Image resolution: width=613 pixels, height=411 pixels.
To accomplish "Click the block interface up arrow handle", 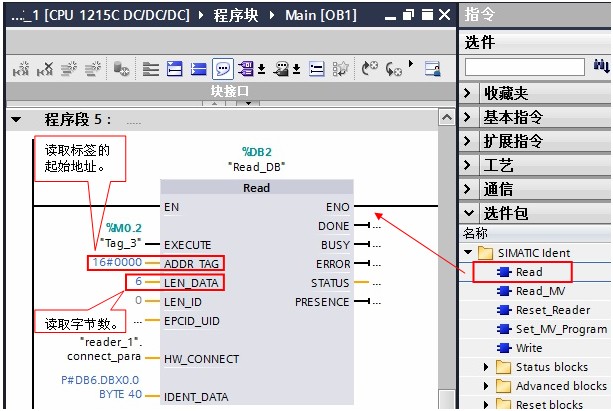I will pyautogui.click(x=214, y=104).
